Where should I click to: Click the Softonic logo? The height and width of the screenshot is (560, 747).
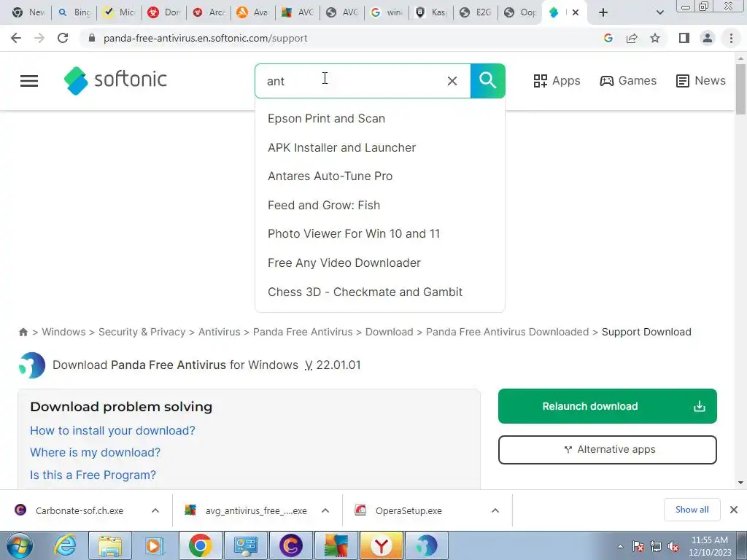[x=115, y=80]
